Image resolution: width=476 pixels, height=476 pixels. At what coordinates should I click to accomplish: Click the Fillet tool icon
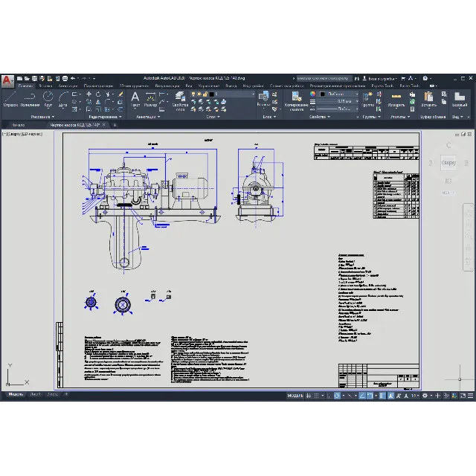click(x=108, y=102)
